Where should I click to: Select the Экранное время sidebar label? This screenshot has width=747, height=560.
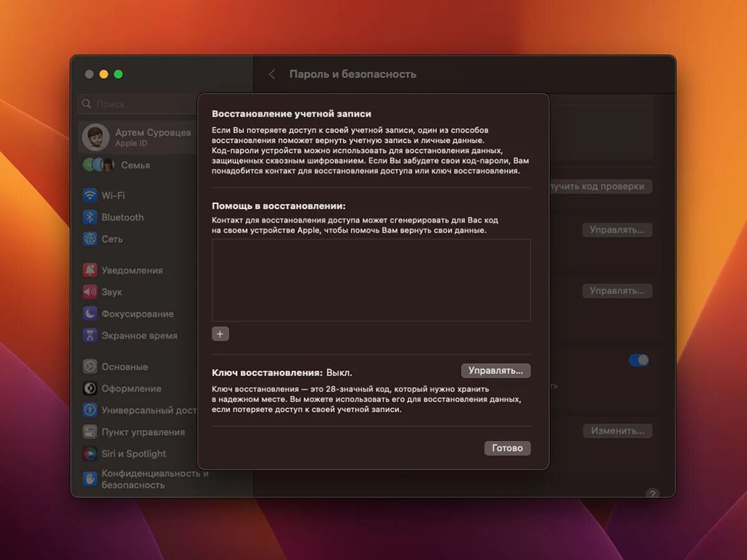tap(139, 335)
